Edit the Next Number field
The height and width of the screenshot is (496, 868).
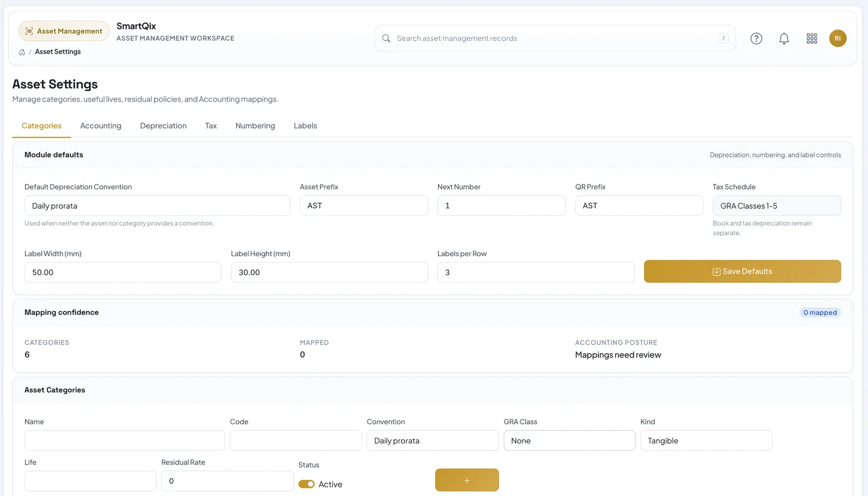coord(501,206)
